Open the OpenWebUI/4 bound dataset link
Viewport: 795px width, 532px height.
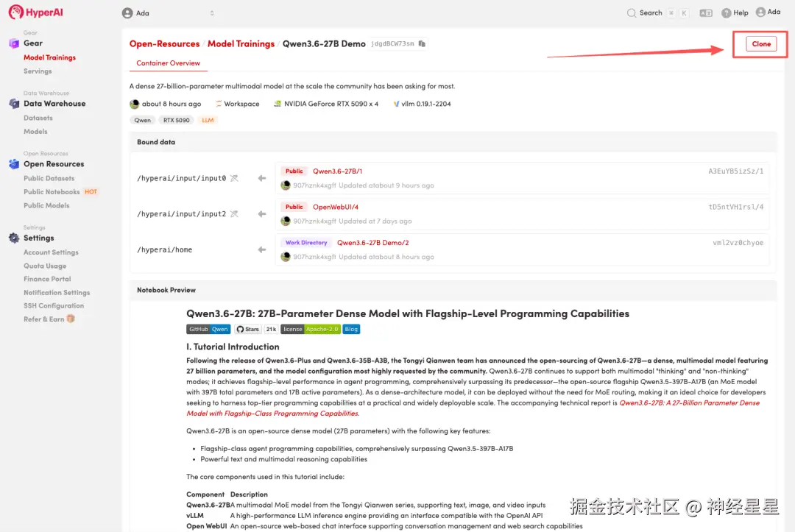[x=335, y=207]
